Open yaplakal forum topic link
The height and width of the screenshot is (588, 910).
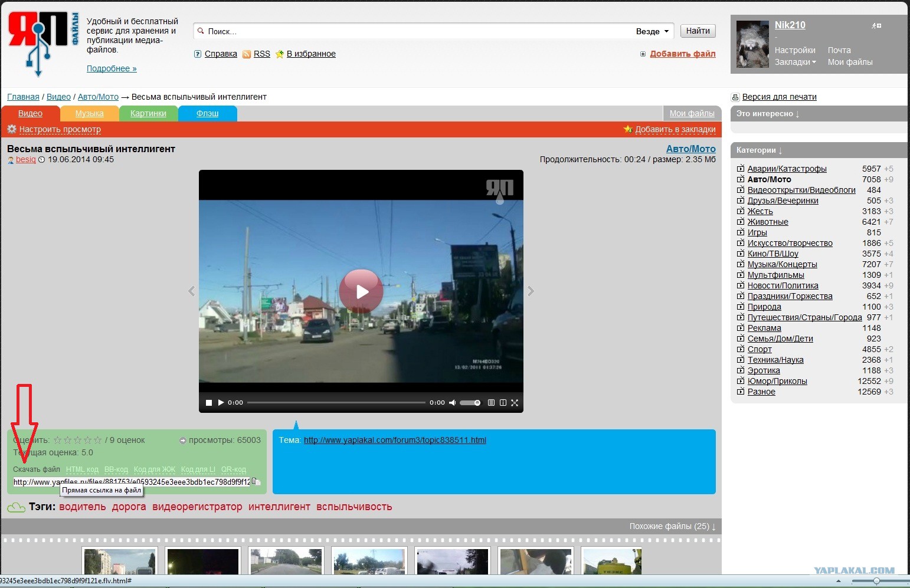tap(395, 440)
